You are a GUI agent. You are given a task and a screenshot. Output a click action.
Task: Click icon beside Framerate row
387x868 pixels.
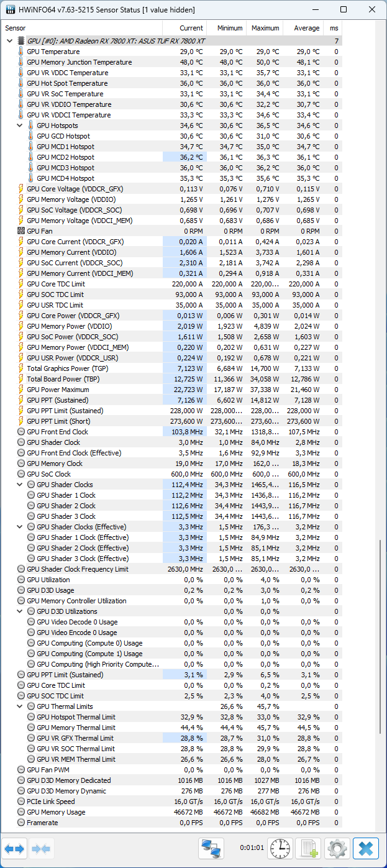click(21, 823)
